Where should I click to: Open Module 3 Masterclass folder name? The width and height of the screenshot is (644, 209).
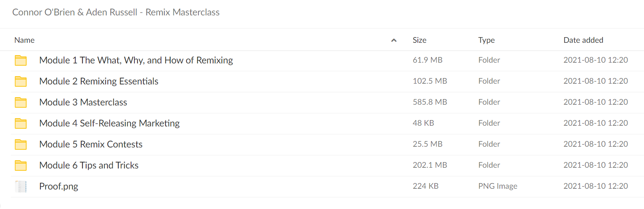click(x=83, y=102)
